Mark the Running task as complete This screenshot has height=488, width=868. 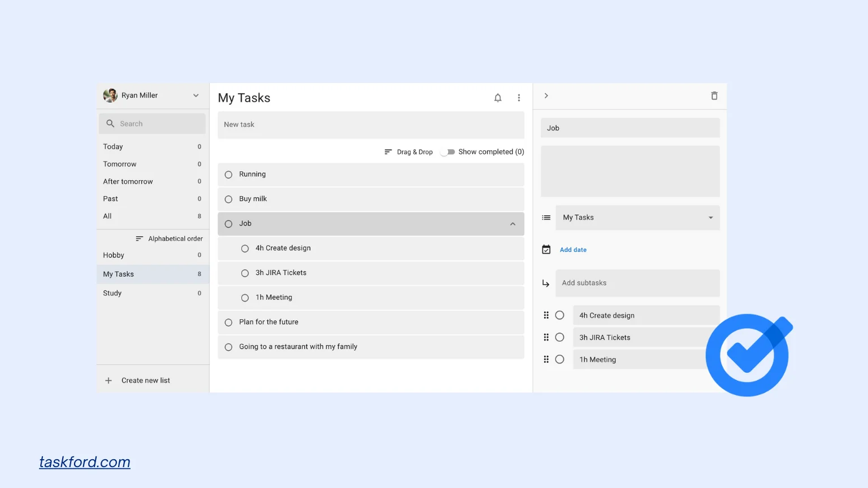point(228,175)
